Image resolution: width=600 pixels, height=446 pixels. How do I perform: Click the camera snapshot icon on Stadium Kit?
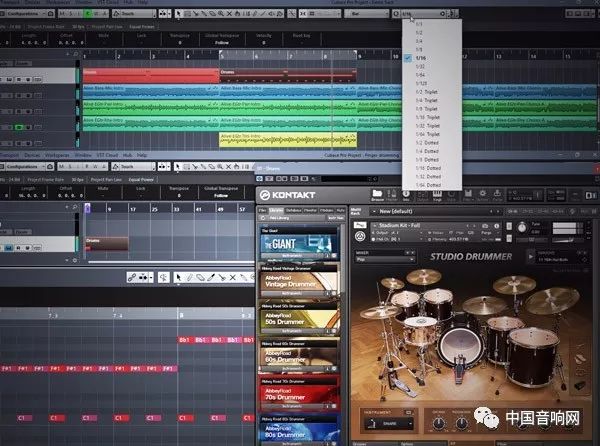point(485,226)
